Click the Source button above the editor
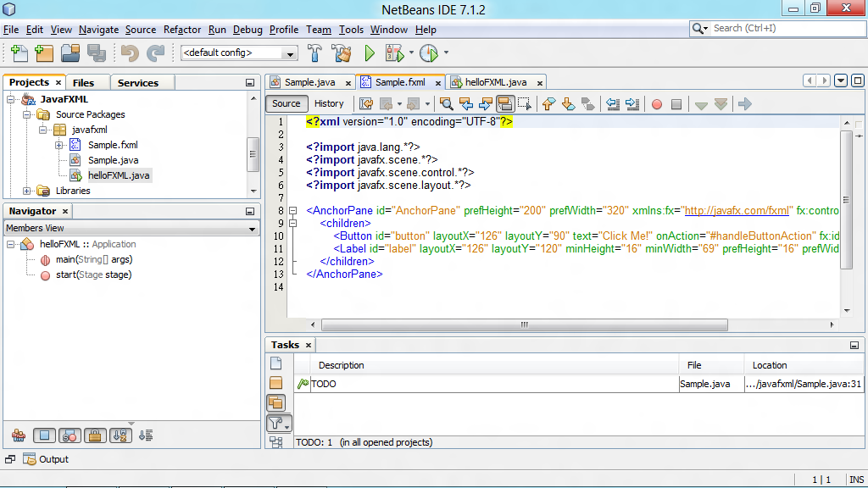The image size is (868, 488). (x=287, y=103)
